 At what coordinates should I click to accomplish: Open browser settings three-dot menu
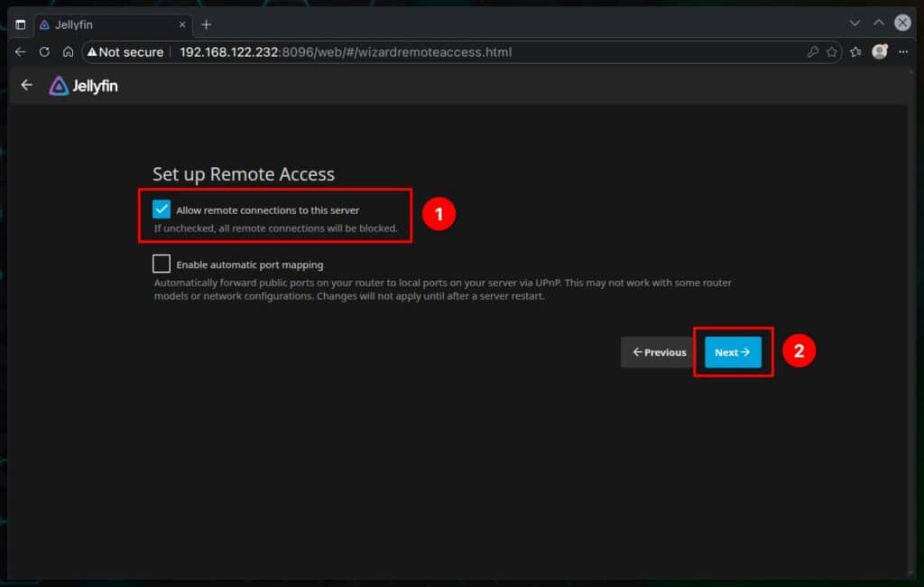point(902,52)
